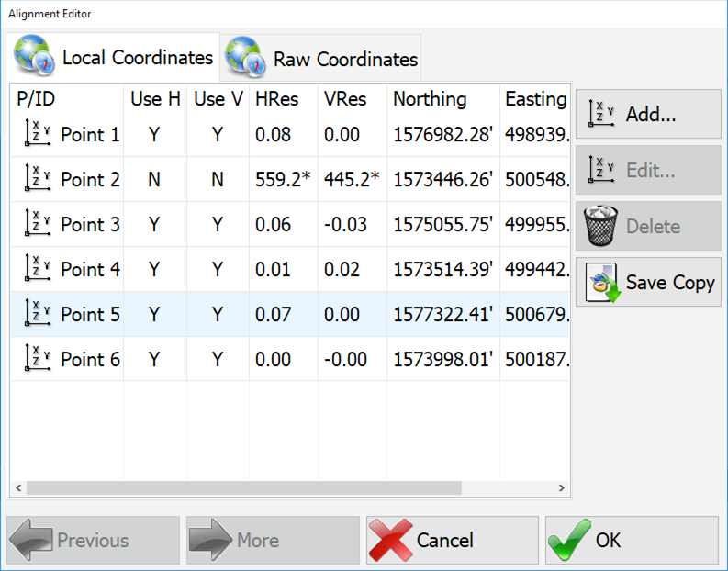Click the scrollbar left arrow
The width and height of the screenshot is (728, 571).
[18, 487]
